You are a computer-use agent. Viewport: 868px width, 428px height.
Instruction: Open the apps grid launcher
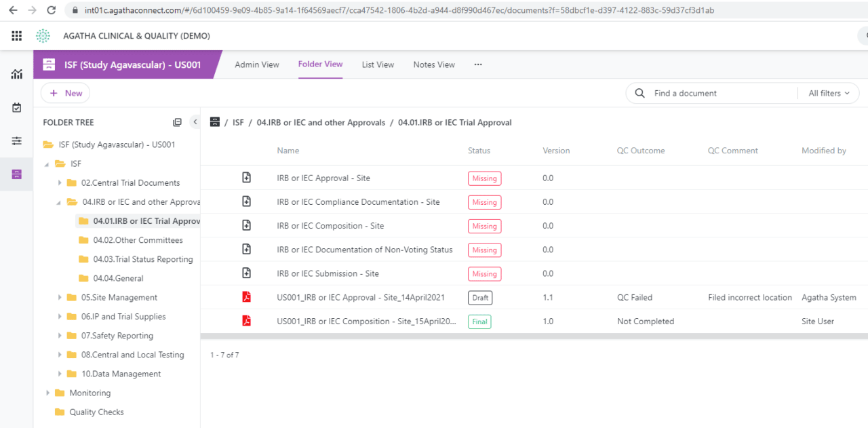tap(17, 36)
